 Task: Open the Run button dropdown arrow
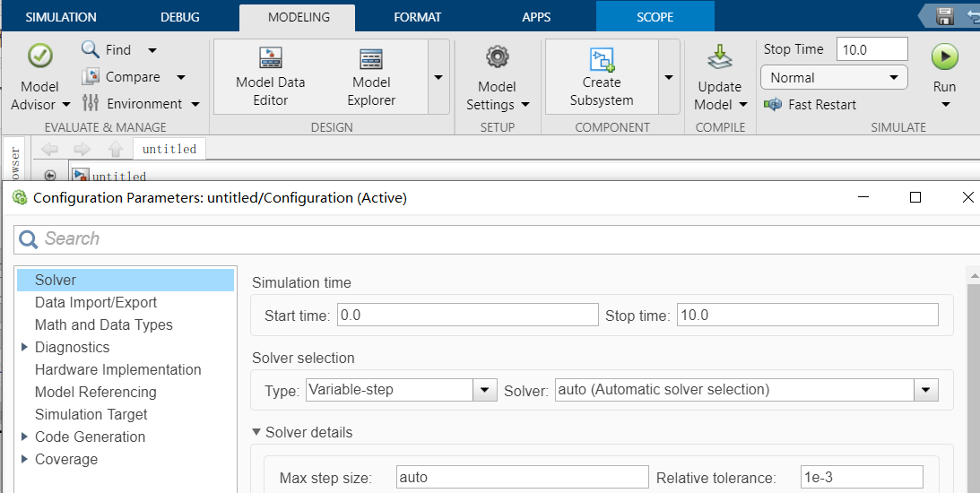point(945,104)
